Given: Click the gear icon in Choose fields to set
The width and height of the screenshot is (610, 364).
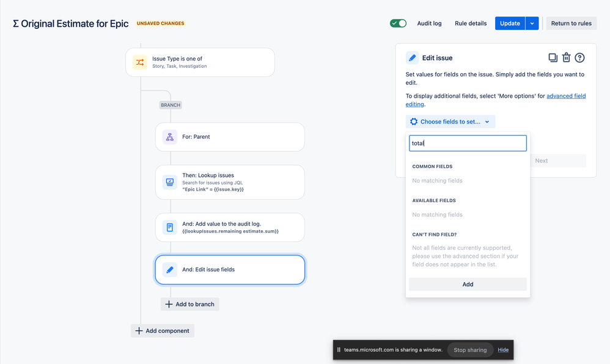Looking at the screenshot, I should [x=414, y=122].
